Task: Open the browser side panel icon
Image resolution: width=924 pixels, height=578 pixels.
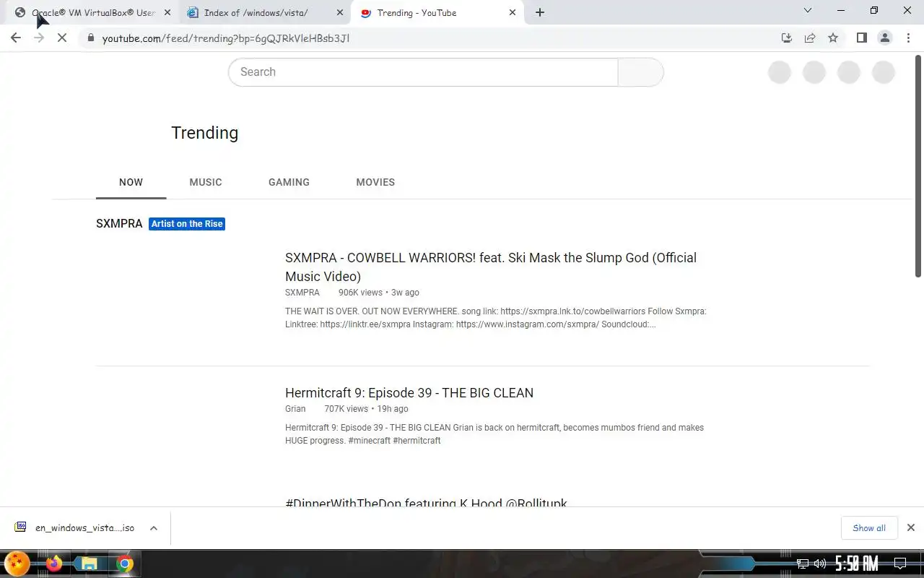Action: point(861,38)
